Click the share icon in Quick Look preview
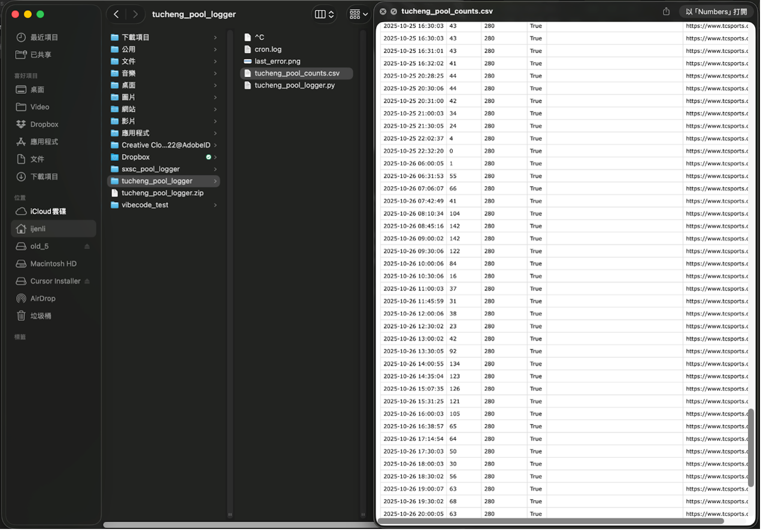The image size is (763, 532). coord(666,11)
